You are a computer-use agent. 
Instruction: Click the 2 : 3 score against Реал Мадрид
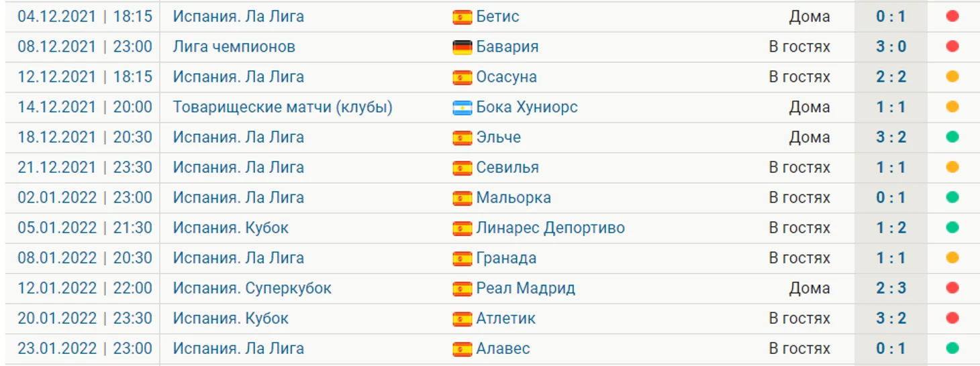(891, 288)
